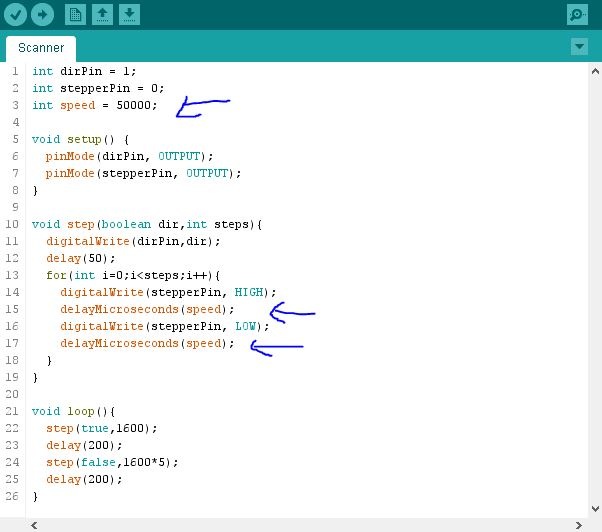Screen dimensions: 602x532
Task: Click 'void setup() {' line
Action: (80, 139)
